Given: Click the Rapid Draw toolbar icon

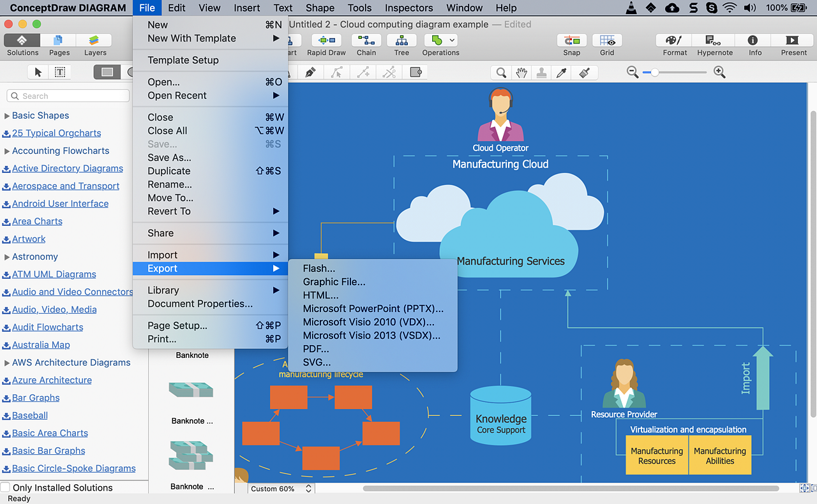Looking at the screenshot, I should (326, 41).
